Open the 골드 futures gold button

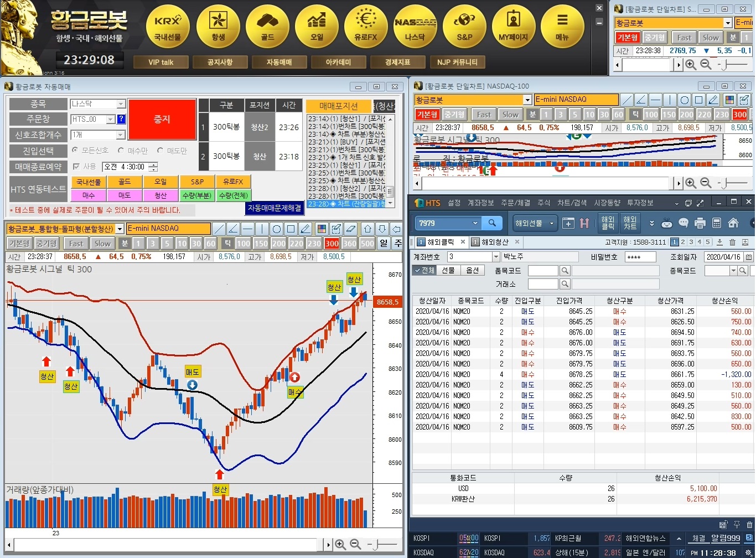267,26
